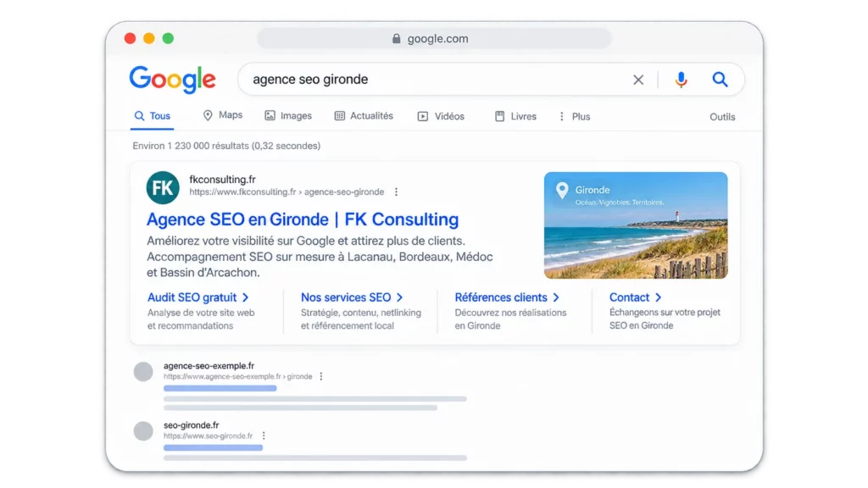
Task: Click the FK Consulting favicon
Action: click(x=163, y=187)
